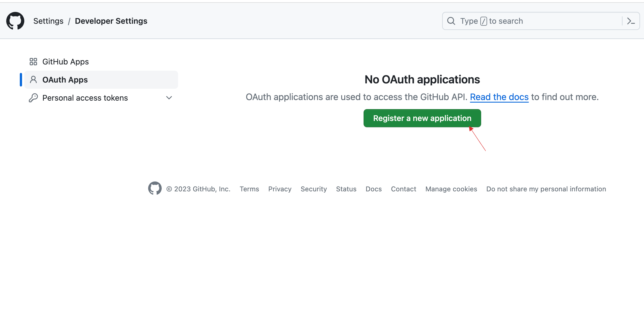Click the slash key hint in search
Image resolution: width=644 pixels, height=316 pixels.
[484, 21]
